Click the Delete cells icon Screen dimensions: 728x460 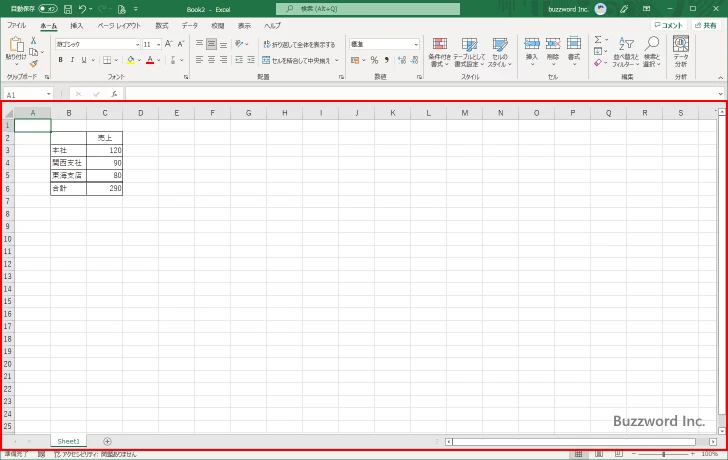click(x=552, y=44)
